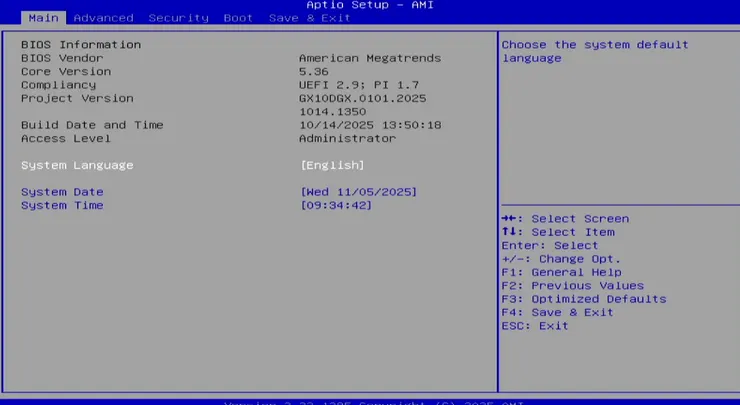Click the 10/14/2025 13:50:18 build value
The width and height of the screenshot is (740, 405).
coord(370,125)
